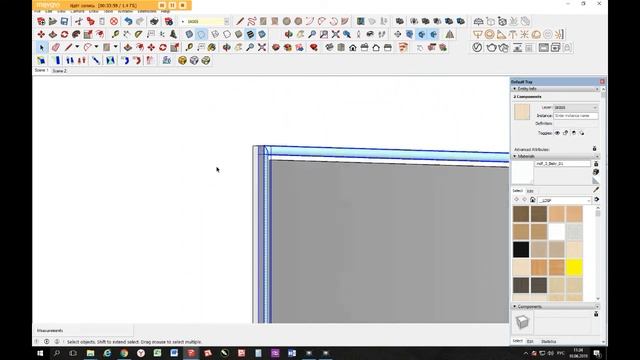Toggle Shaded With Textures style
This screenshot has width=640, height=360.
250,35
